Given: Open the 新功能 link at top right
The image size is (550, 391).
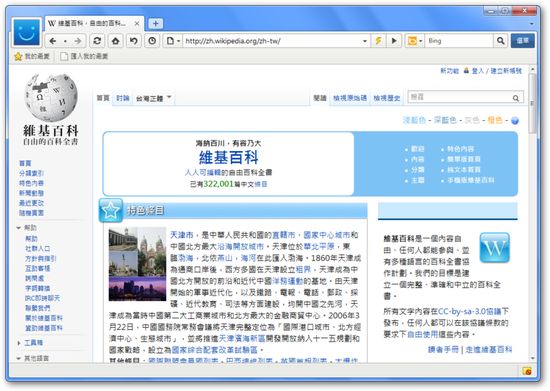Looking at the screenshot, I should tap(449, 71).
